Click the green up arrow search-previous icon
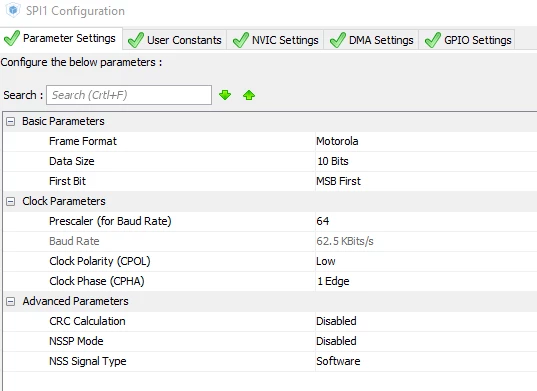Image resolution: width=537 pixels, height=391 pixels. 249,95
